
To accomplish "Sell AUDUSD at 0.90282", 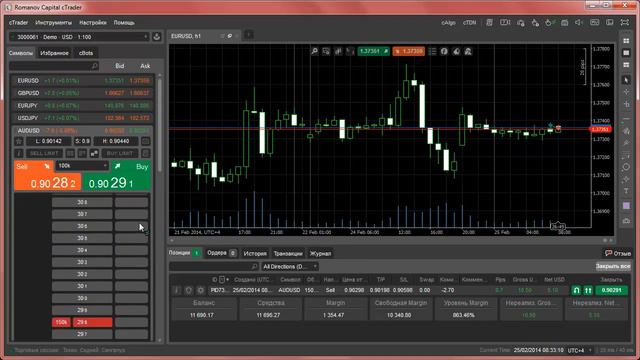I will click(47, 176).
